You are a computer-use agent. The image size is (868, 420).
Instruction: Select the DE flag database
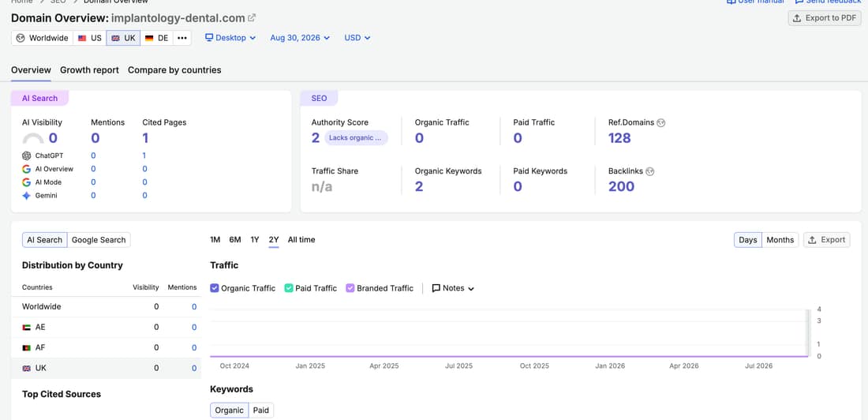pos(157,38)
